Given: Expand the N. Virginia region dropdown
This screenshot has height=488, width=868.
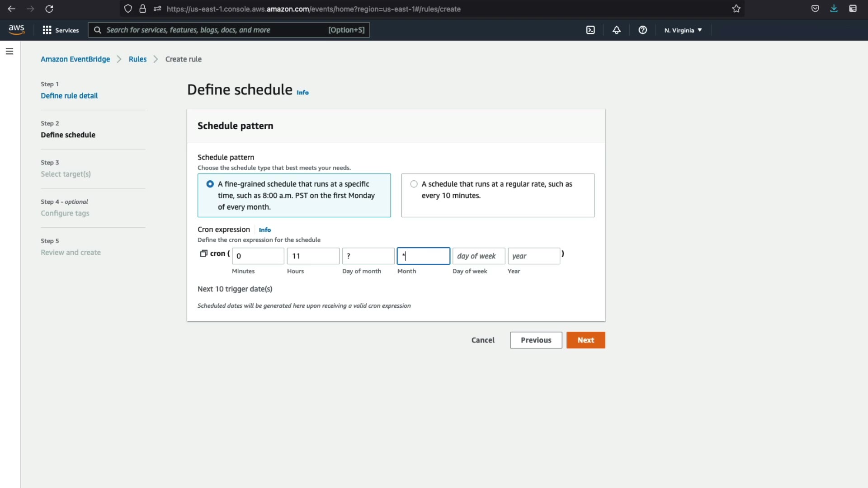Looking at the screenshot, I should (x=683, y=30).
